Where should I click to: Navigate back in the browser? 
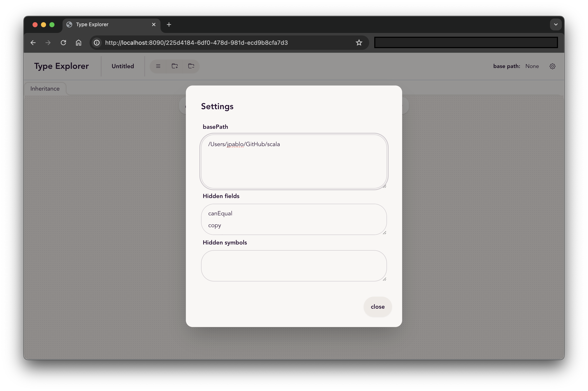(33, 43)
